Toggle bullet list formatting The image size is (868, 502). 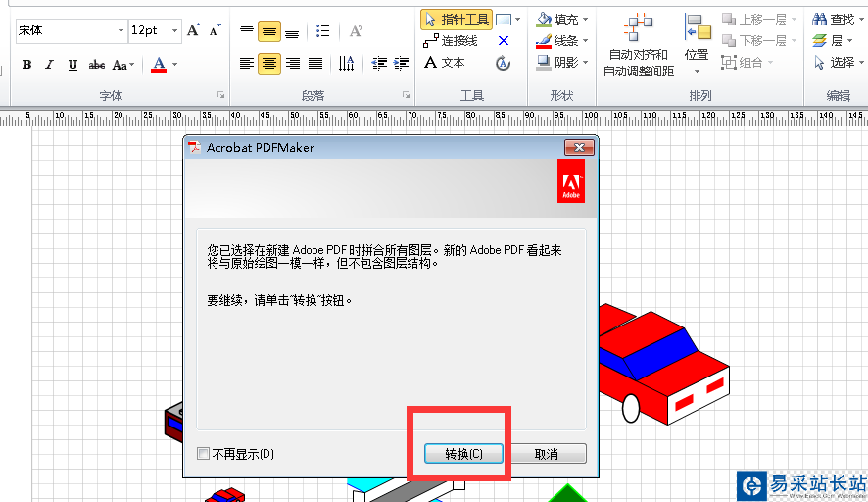pos(322,31)
